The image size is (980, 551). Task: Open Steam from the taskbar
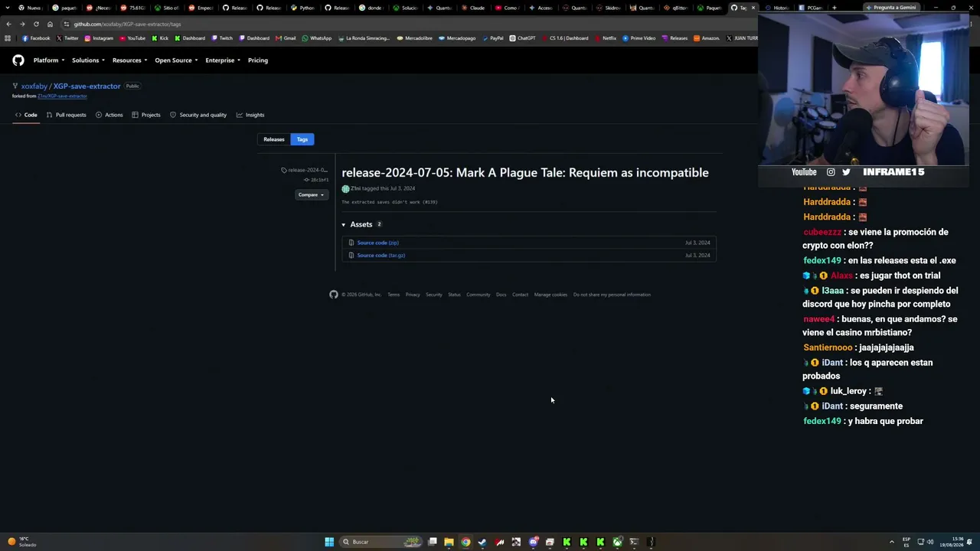point(482,542)
